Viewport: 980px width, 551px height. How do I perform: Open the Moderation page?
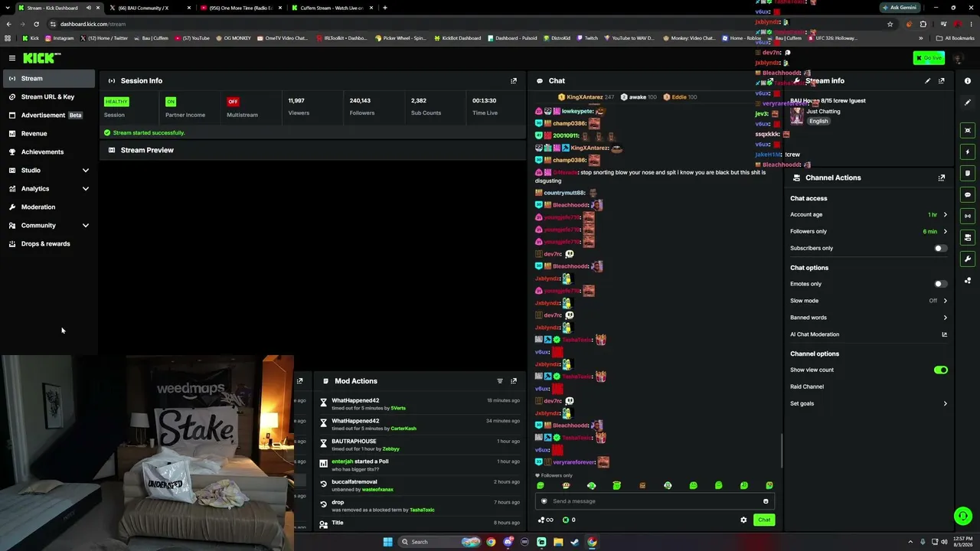(x=50, y=207)
